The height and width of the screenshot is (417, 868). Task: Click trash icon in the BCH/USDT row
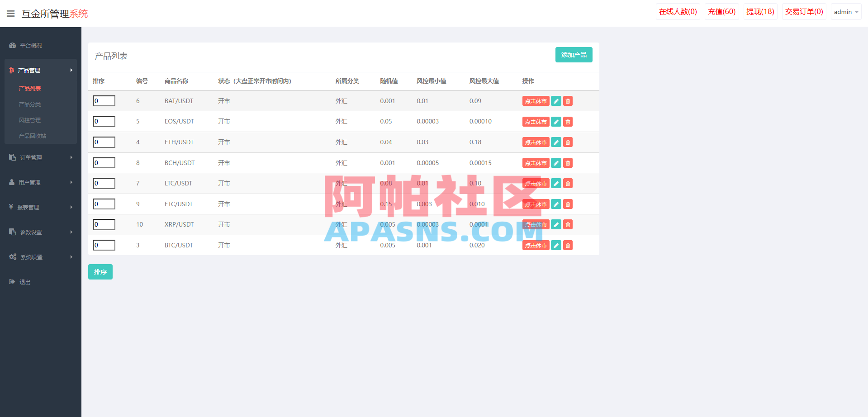568,163
